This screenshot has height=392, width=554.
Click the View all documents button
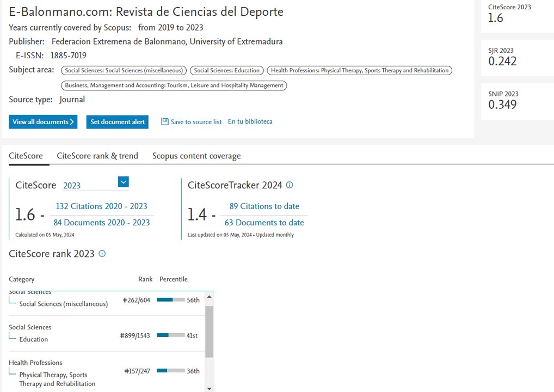point(43,122)
